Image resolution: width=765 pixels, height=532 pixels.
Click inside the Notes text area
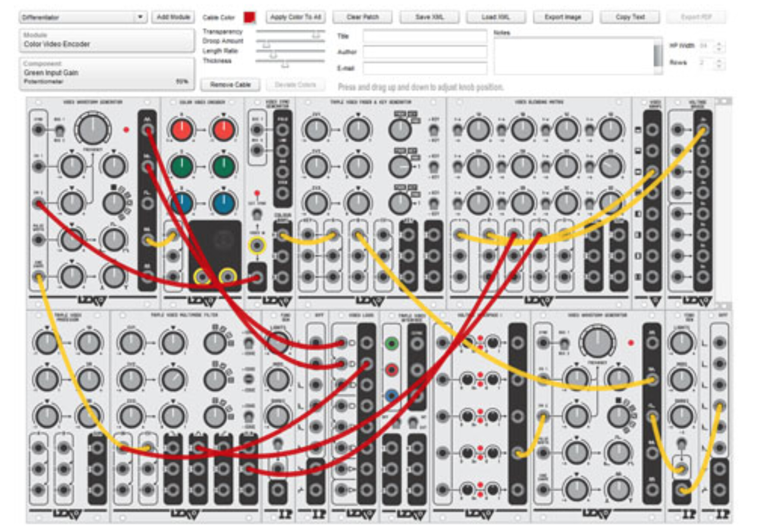click(x=574, y=56)
